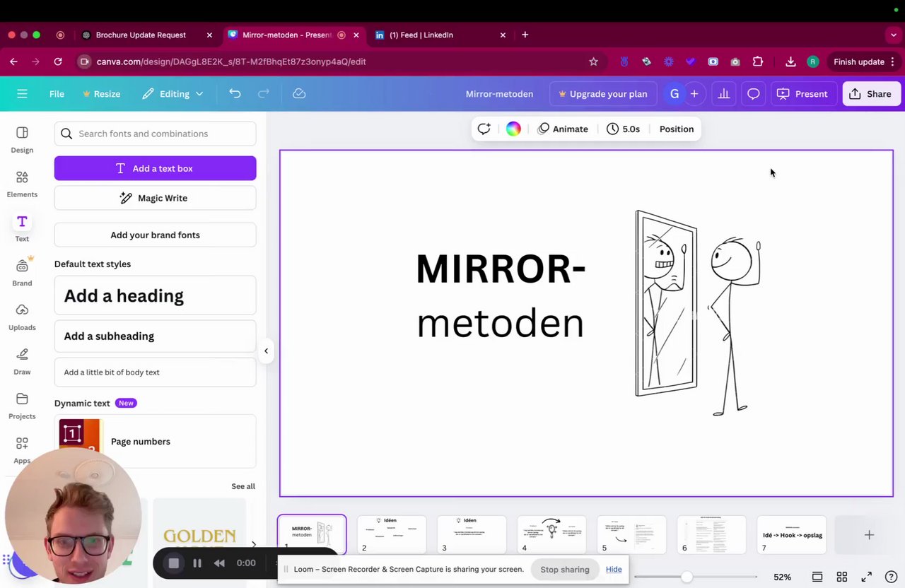Viewport: 905px width, 588px height.
Task: Click the Mirror-metoden design title
Action: [499, 94]
